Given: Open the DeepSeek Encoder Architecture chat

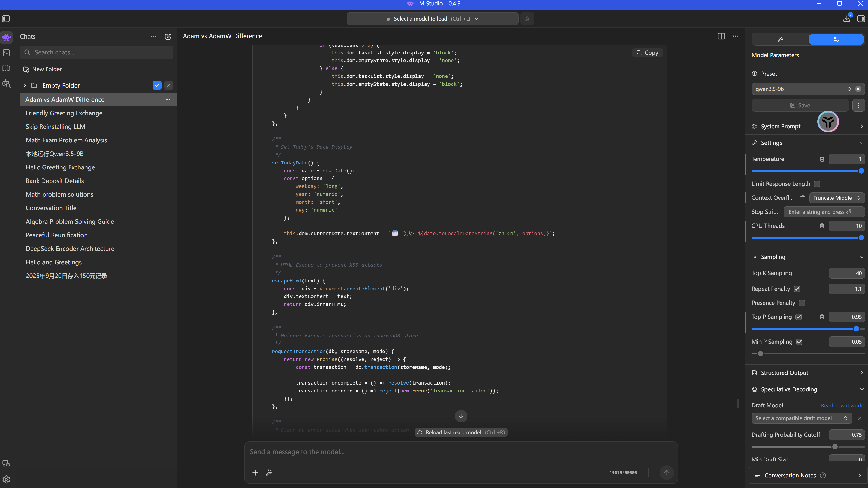Looking at the screenshot, I should [x=98, y=249].
